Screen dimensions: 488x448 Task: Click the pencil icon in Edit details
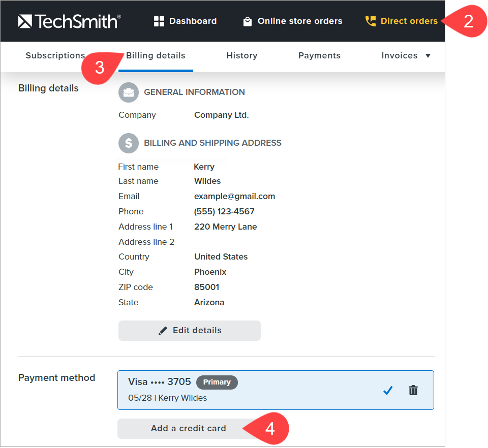(163, 331)
